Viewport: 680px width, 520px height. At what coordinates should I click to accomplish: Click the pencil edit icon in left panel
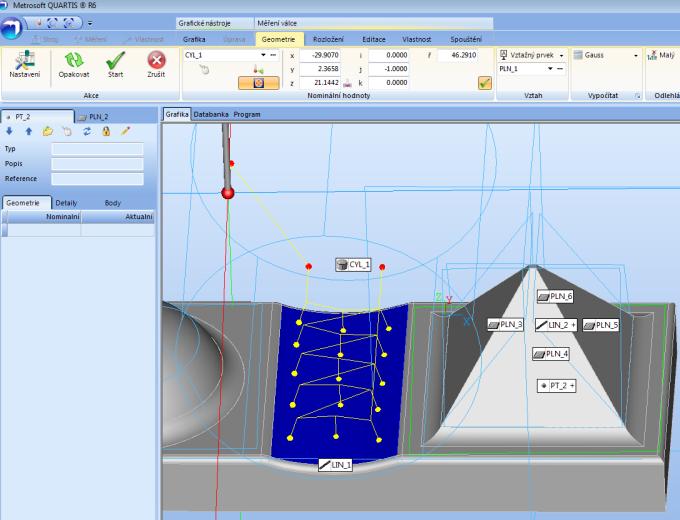coord(125,131)
